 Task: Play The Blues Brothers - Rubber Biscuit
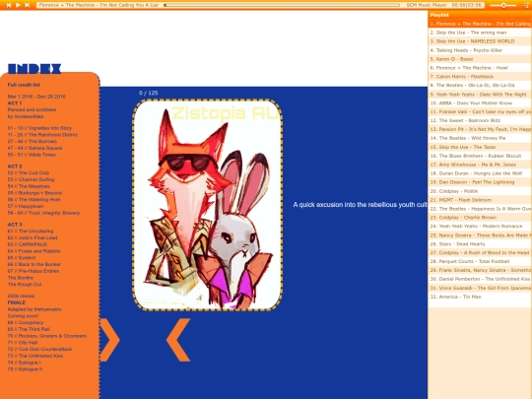(x=480, y=156)
